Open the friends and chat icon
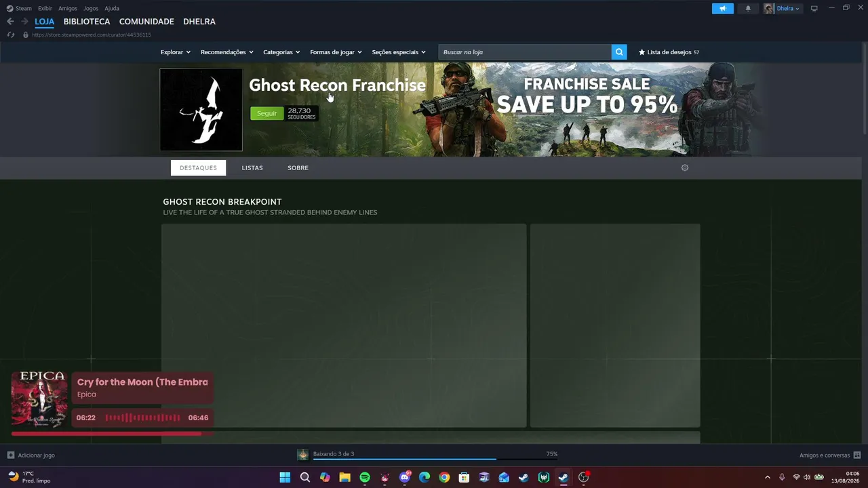This screenshot has height=488, width=868. tap(857, 455)
